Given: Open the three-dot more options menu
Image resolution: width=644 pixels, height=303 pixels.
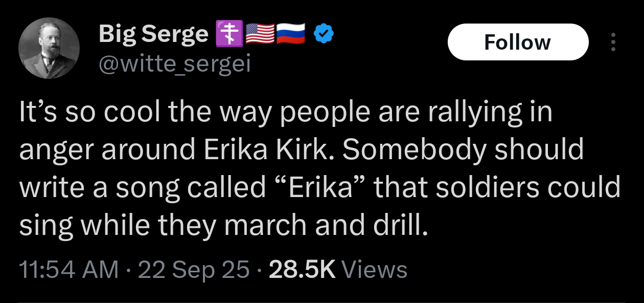Looking at the screenshot, I should pyautogui.click(x=614, y=42).
